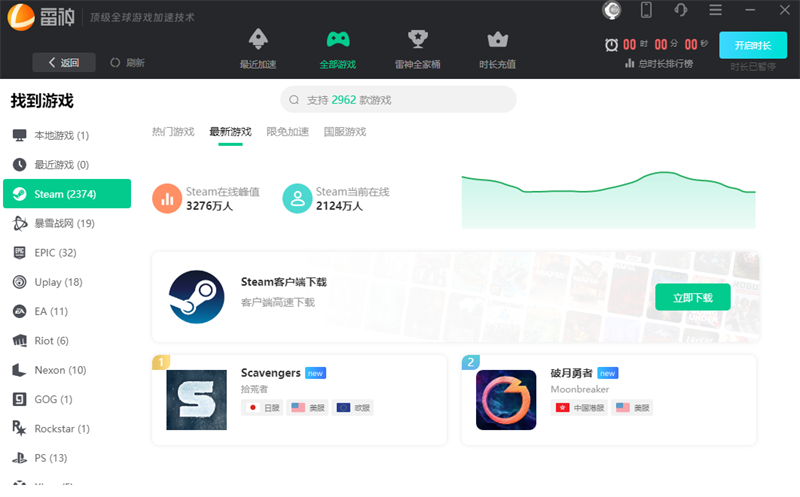The width and height of the screenshot is (800, 497).
Task: Open the hamburger menu in title bar
Action: pyautogui.click(x=715, y=10)
